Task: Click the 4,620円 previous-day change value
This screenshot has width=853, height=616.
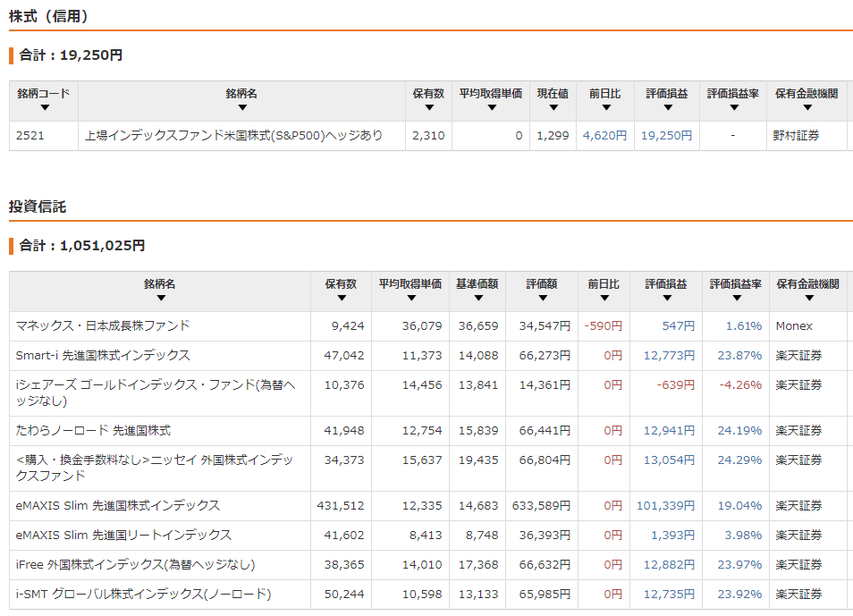Action: tap(604, 136)
